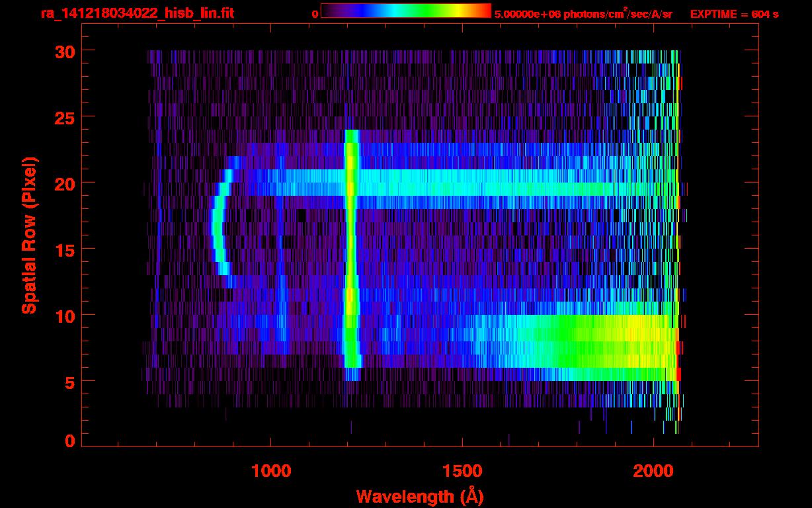The image size is (812, 508).
Task: Click the bright vertical emission line near 1216 Å
Action: tap(351, 255)
